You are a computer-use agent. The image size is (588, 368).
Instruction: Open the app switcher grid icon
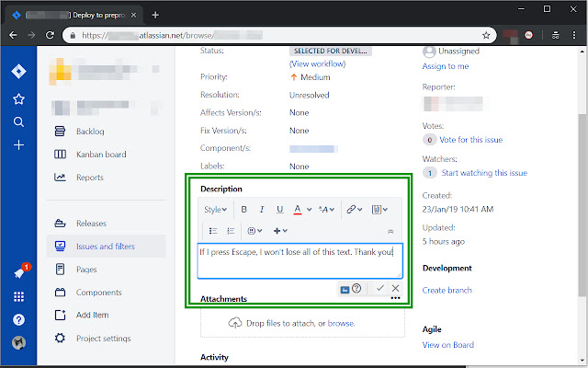coord(18,296)
